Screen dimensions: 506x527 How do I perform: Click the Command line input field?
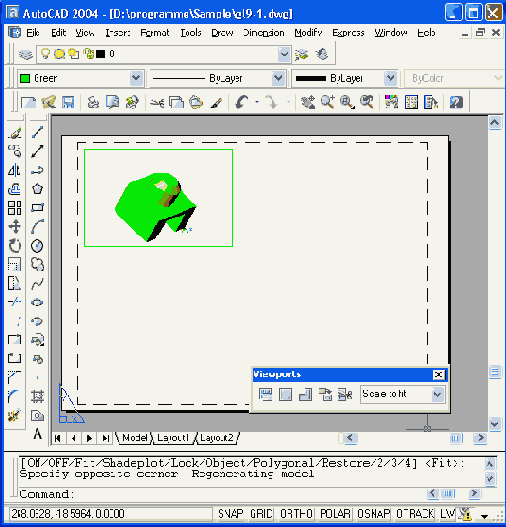tap(249, 494)
